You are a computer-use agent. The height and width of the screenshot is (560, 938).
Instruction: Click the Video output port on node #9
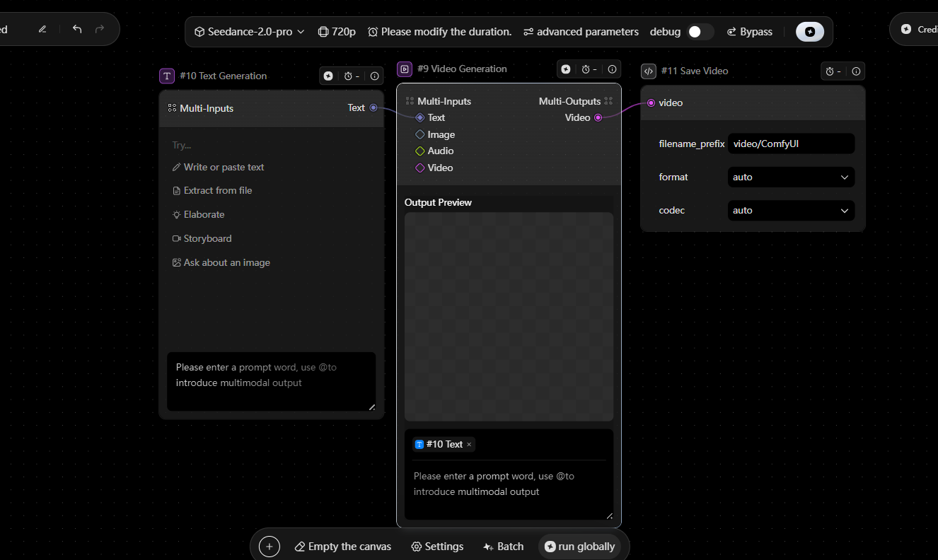tap(598, 117)
